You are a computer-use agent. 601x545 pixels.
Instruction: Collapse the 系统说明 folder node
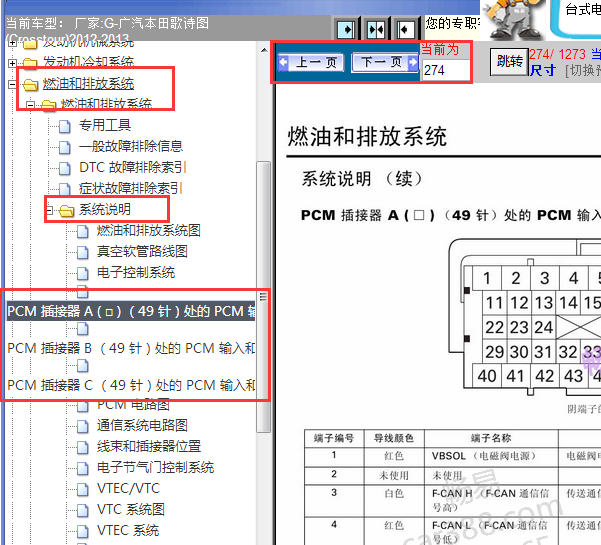click(x=49, y=210)
